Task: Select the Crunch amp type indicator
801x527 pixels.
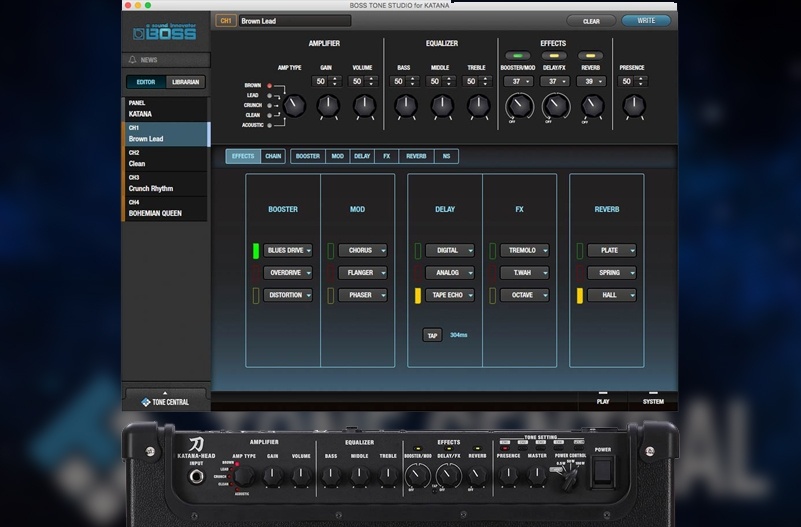Action: tap(269, 105)
